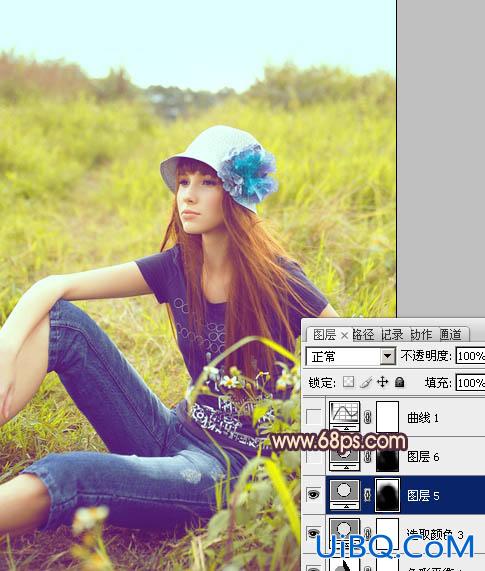Select the 曲线 1 curves adjustment thumbnail
This screenshot has width=485, height=571.
tap(344, 417)
